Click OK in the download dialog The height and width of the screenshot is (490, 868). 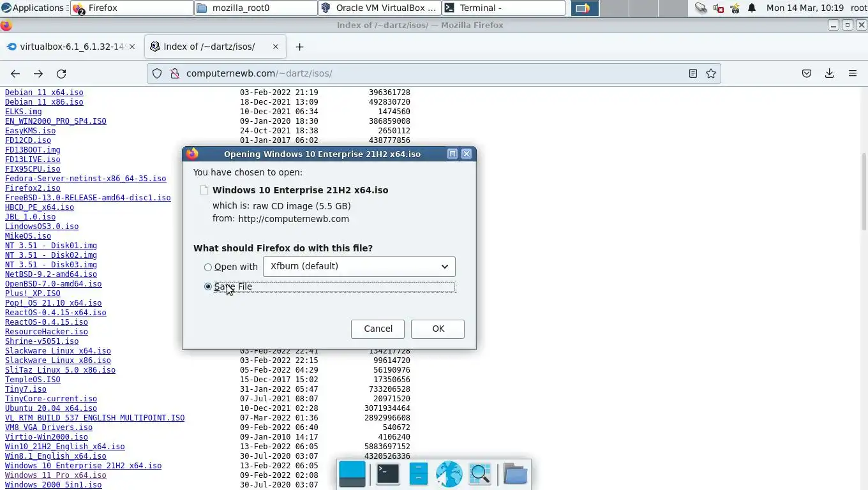point(438,329)
